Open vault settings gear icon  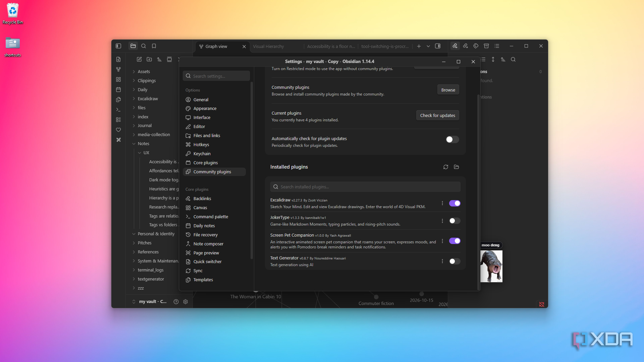click(x=185, y=302)
